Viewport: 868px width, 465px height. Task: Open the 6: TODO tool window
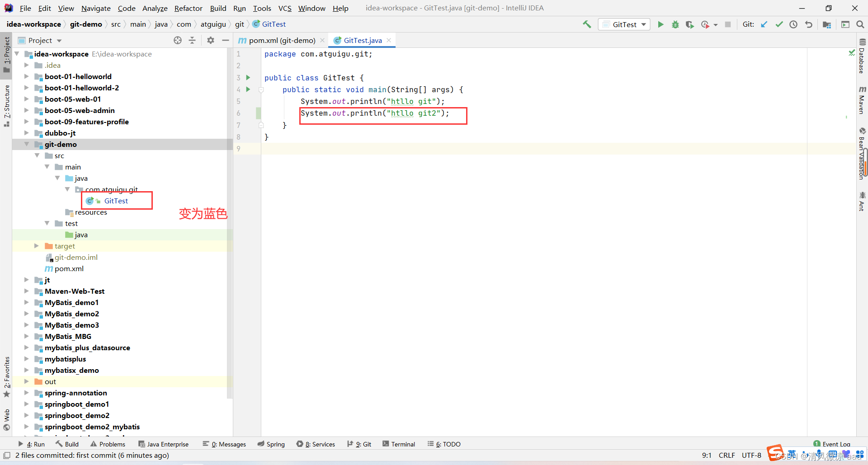(x=444, y=444)
